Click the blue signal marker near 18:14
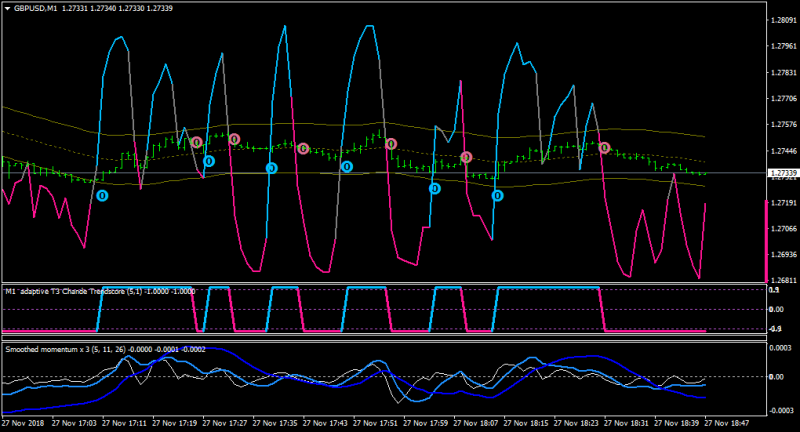This screenshot has height=432, width=800. coord(497,196)
